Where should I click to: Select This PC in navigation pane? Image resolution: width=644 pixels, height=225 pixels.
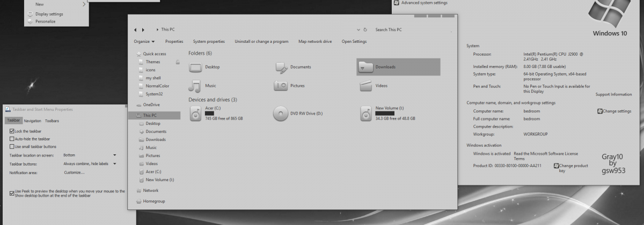click(154, 115)
